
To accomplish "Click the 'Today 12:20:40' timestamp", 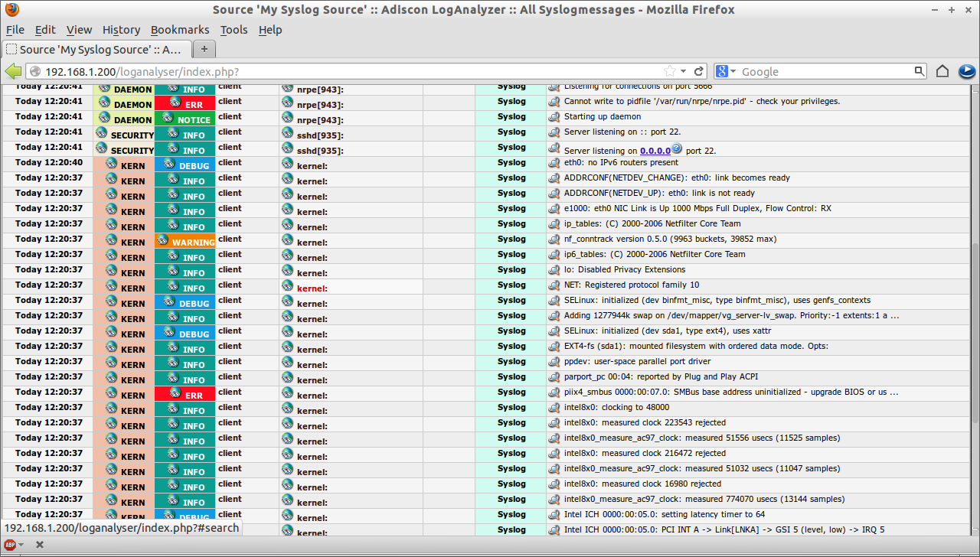I will [x=49, y=162].
